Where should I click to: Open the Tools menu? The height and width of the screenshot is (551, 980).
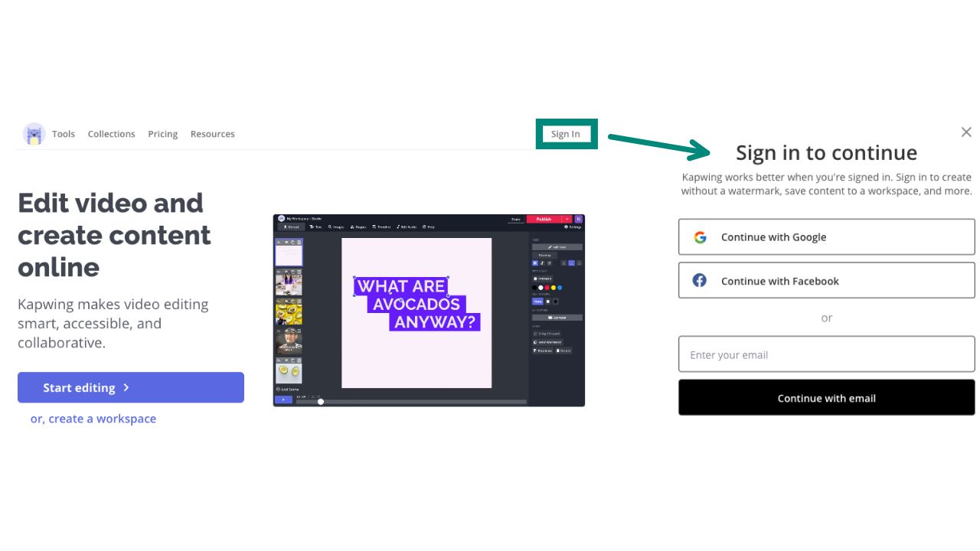tap(64, 134)
